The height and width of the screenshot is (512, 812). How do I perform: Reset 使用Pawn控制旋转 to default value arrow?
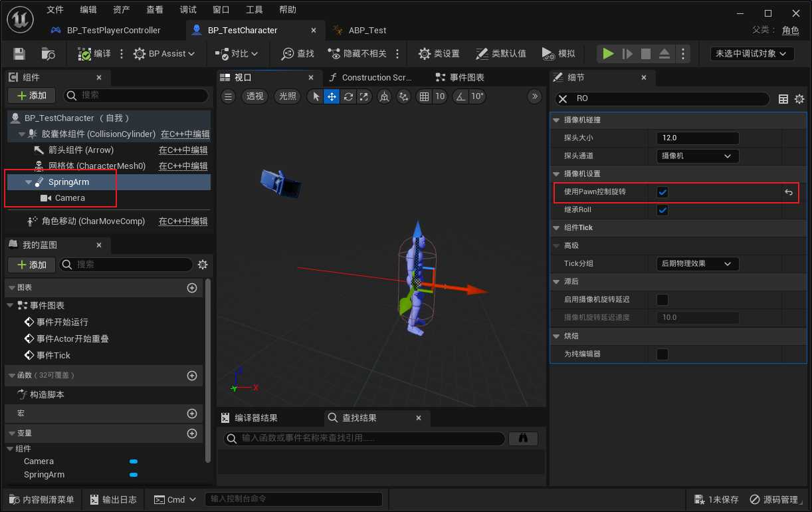tap(789, 192)
